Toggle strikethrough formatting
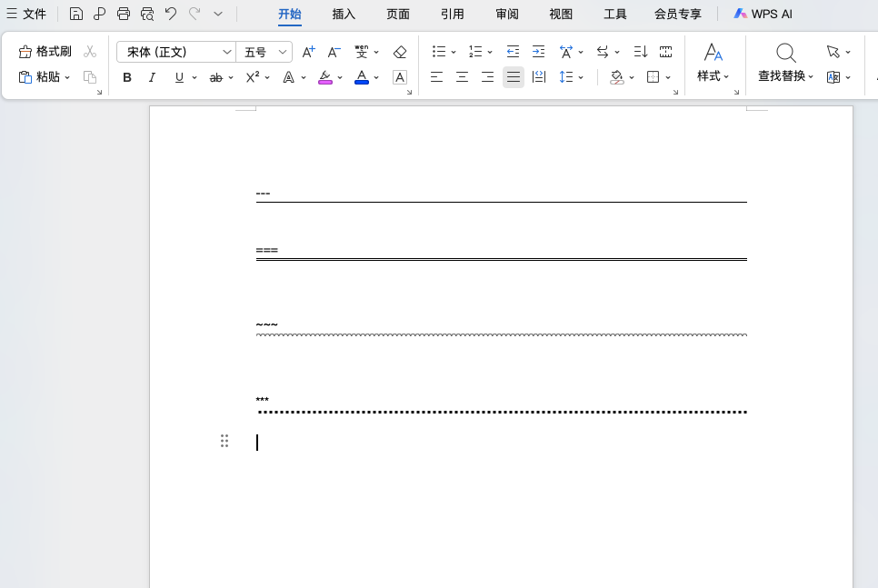 pos(216,78)
